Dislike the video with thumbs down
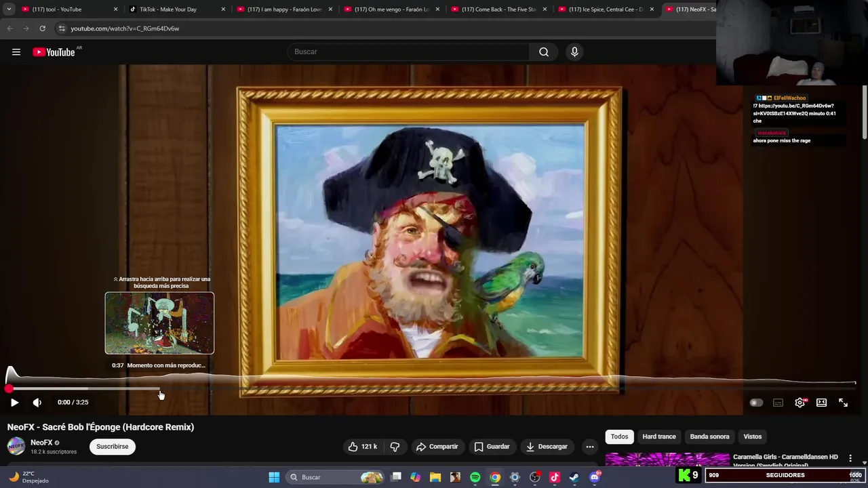Viewport: 868px width, 488px height. tap(395, 447)
